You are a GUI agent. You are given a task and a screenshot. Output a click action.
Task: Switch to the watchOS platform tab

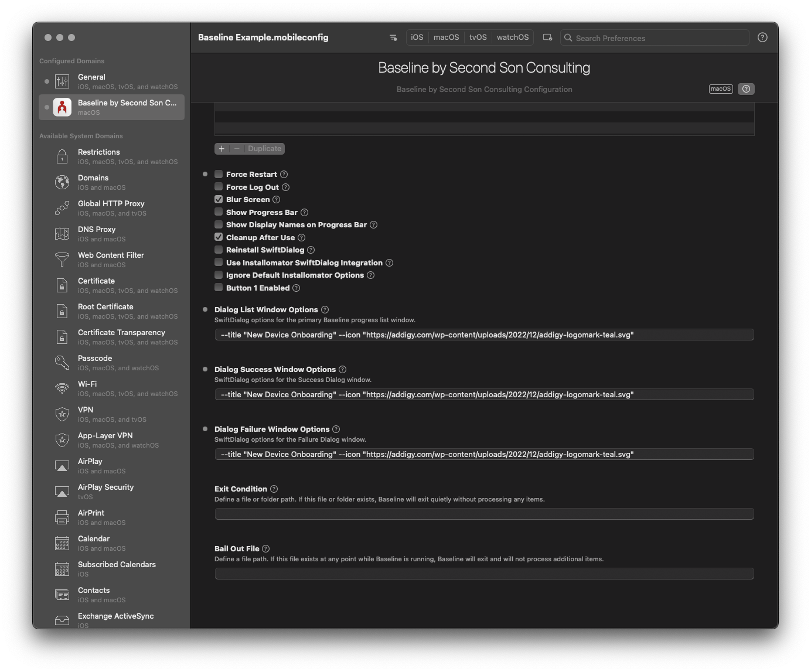[513, 37]
